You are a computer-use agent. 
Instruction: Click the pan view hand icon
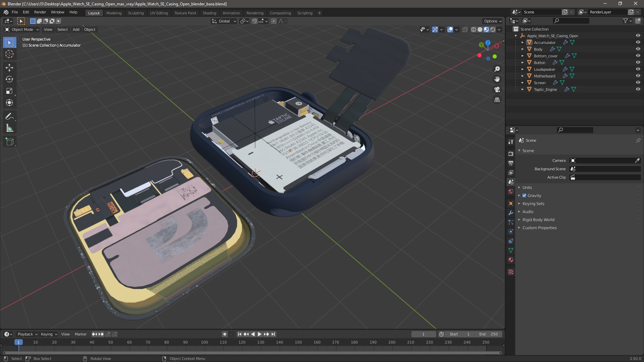click(497, 79)
